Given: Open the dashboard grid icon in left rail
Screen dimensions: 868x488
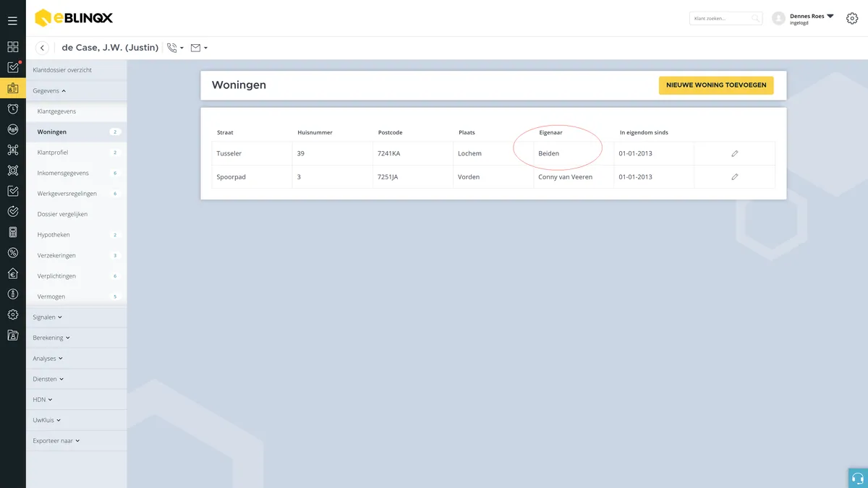Looking at the screenshot, I should coord(12,47).
